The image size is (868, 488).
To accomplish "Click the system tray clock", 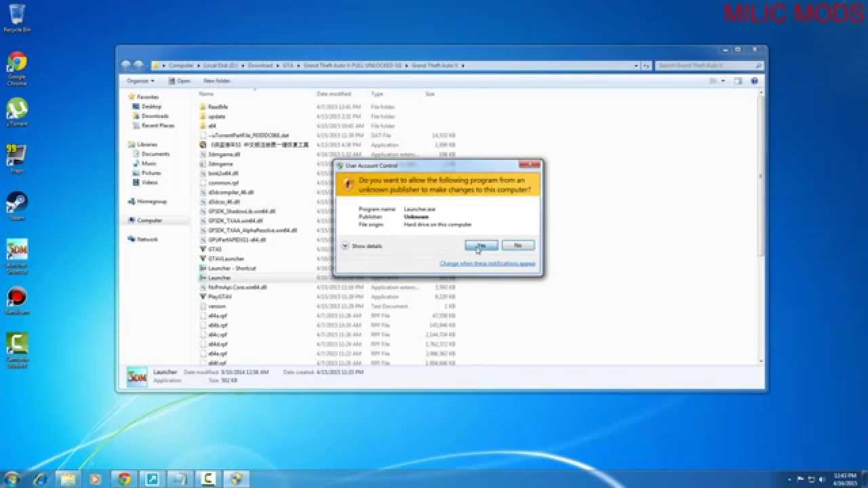I will [846, 479].
